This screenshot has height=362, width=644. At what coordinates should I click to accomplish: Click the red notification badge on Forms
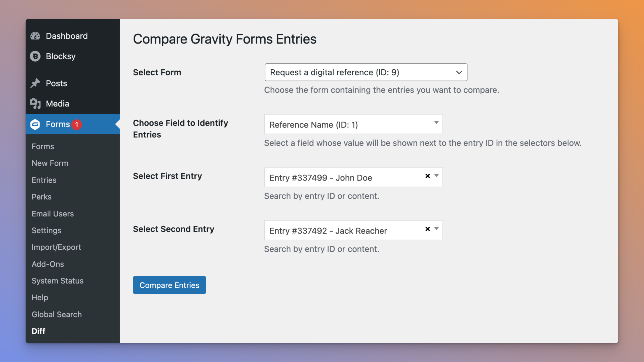76,124
